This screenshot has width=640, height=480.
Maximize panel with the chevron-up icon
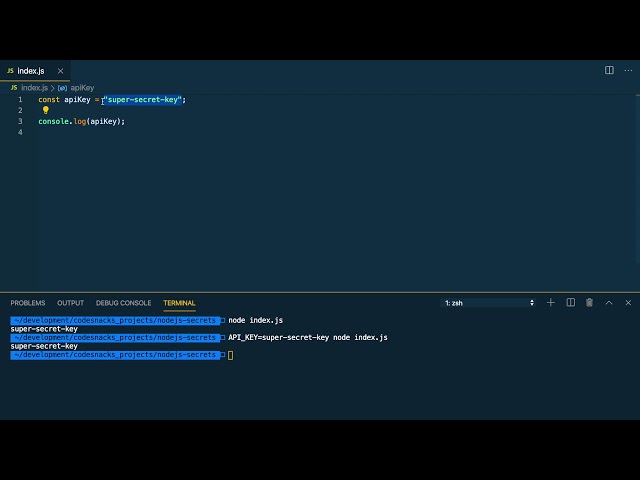pyautogui.click(x=609, y=303)
